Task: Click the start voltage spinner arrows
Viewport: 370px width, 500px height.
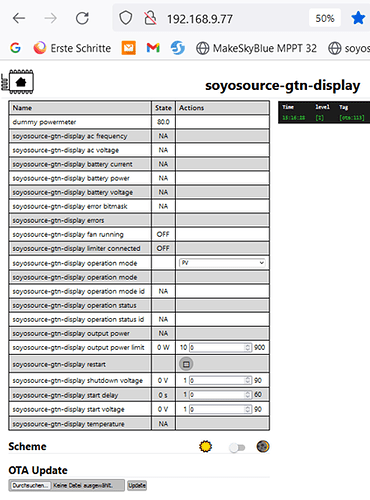Action: 248,409
